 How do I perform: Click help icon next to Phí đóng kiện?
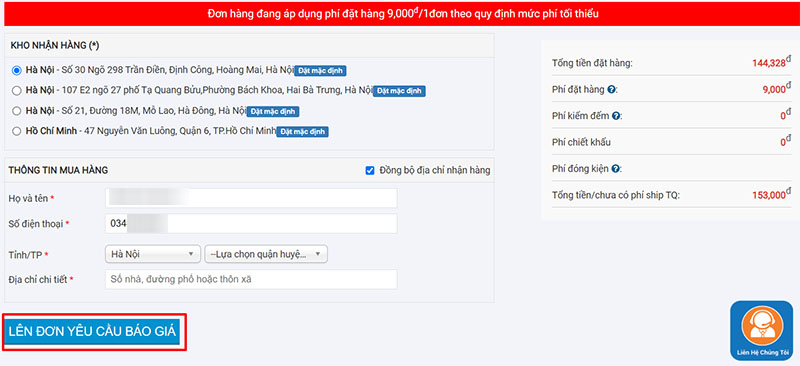point(616,168)
